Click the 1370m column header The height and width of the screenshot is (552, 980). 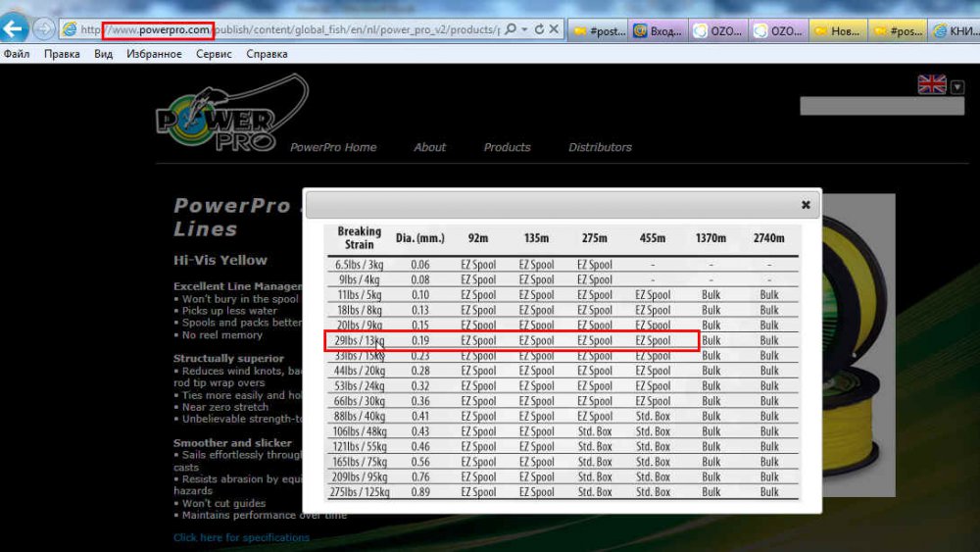pyautogui.click(x=710, y=238)
